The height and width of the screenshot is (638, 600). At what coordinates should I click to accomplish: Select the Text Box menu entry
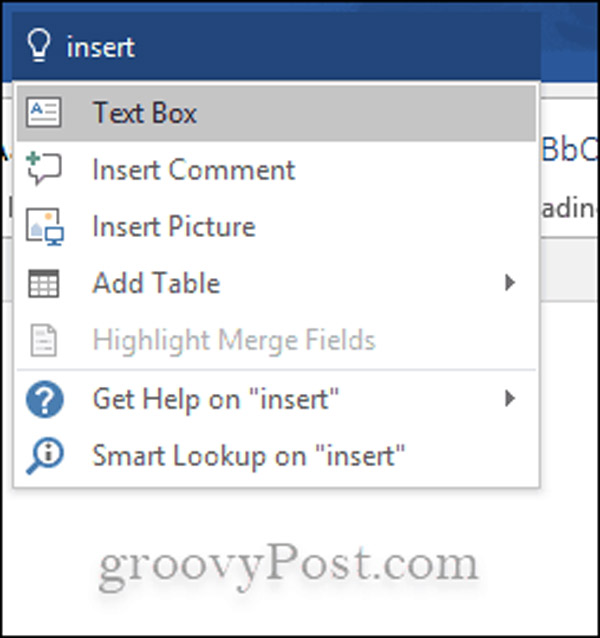276,113
